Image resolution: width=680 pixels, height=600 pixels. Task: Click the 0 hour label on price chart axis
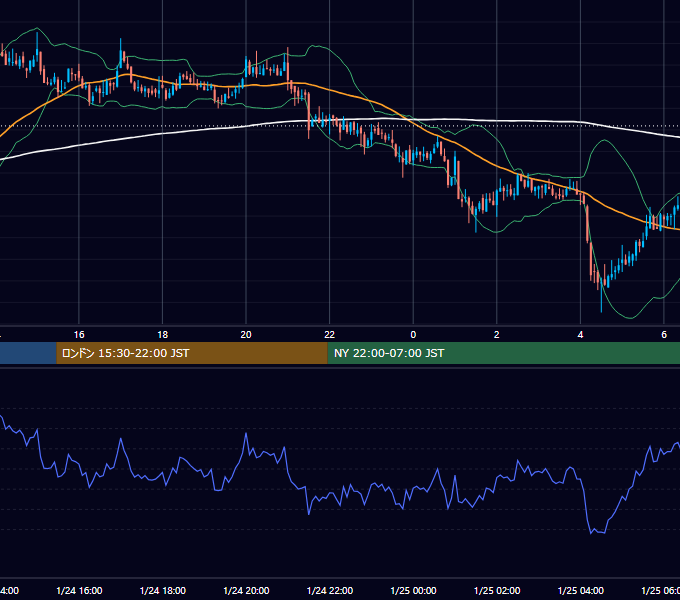click(x=413, y=334)
